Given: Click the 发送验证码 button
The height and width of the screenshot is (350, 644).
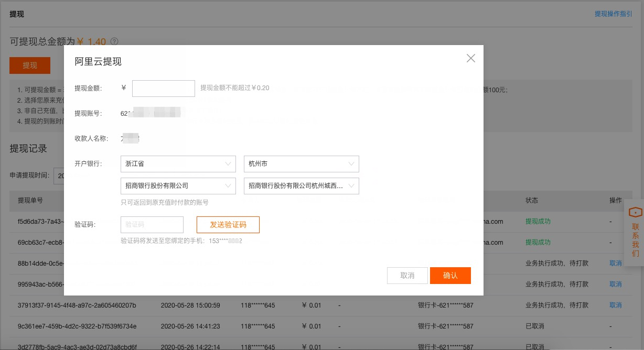Looking at the screenshot, I should (228, 225).
